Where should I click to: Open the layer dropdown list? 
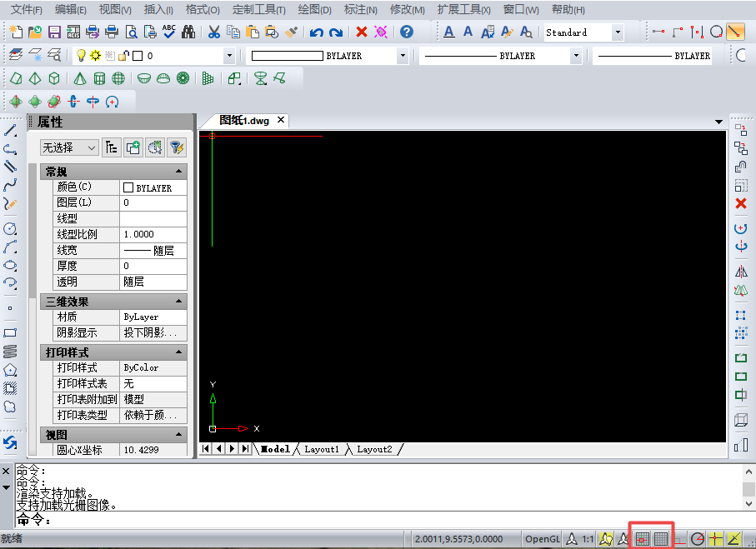click(x=229, y=56)
